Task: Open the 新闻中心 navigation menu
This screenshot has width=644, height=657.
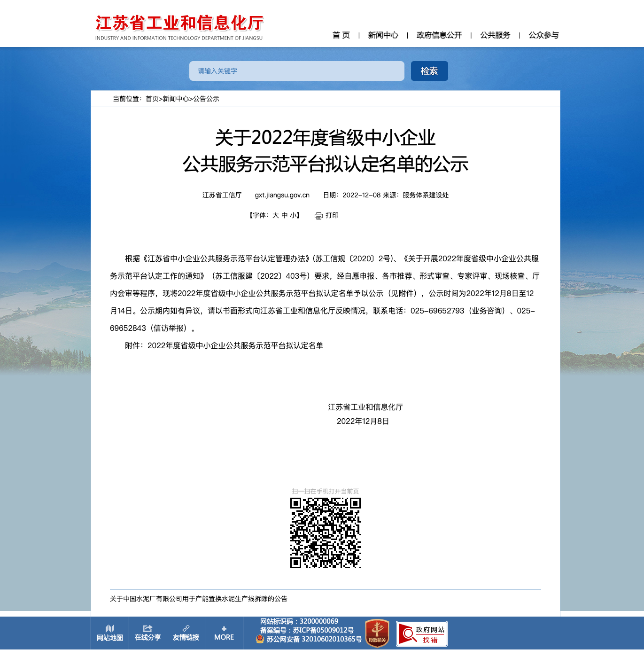Action: 383,35
